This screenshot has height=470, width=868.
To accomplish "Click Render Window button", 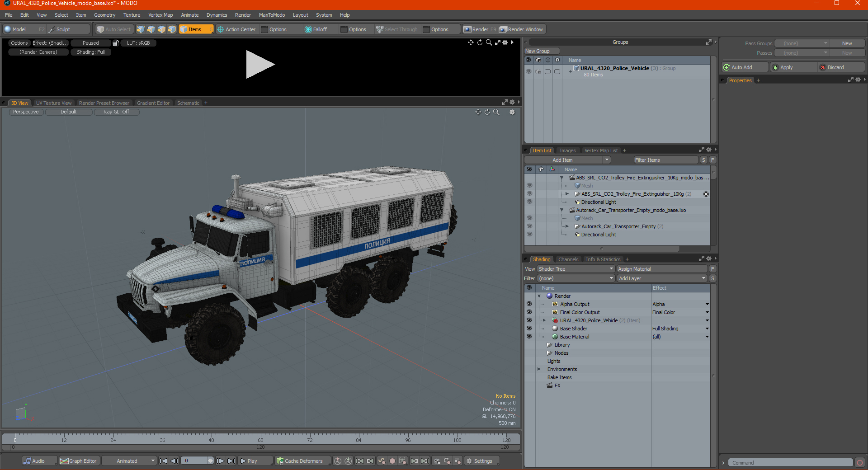I will [522, 29].
